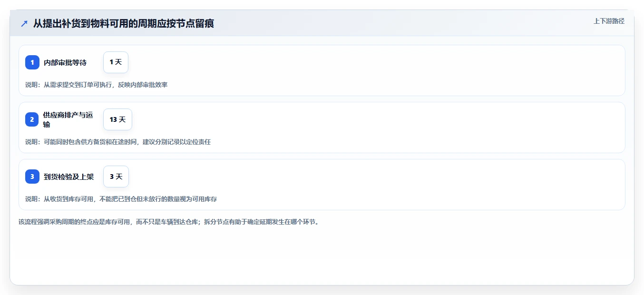Click the arrow icon beside the header title
Screen dimensions: 644x295
click(x=24, y=23)
